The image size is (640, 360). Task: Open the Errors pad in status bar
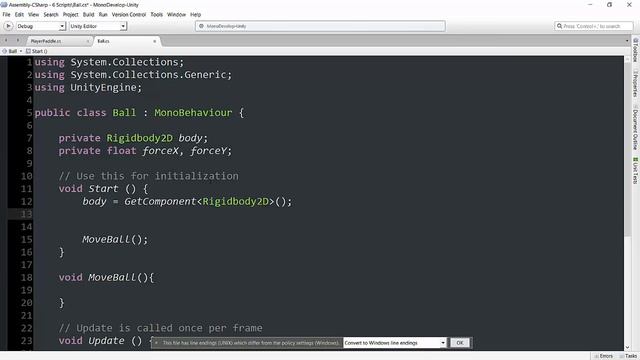[x=604, y=356]
